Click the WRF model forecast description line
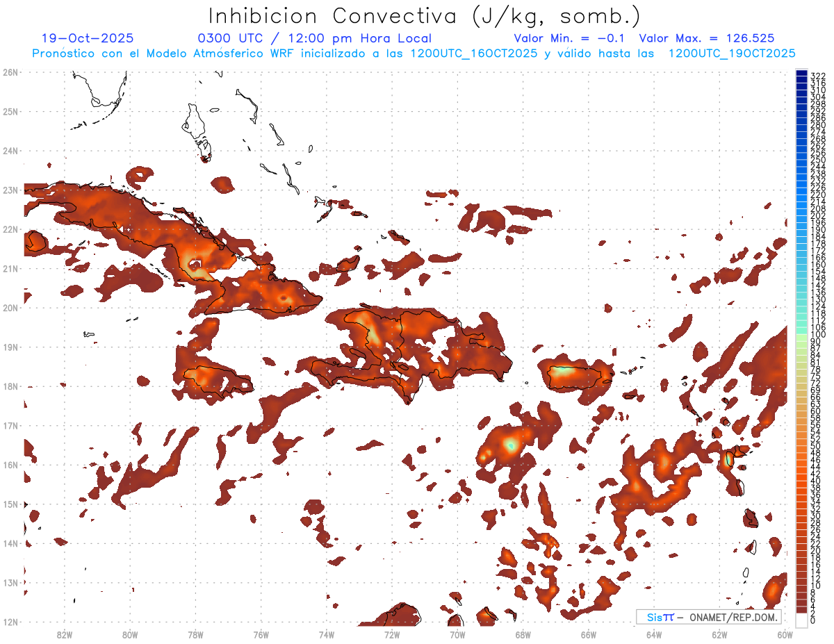 (x=414, y=53)
